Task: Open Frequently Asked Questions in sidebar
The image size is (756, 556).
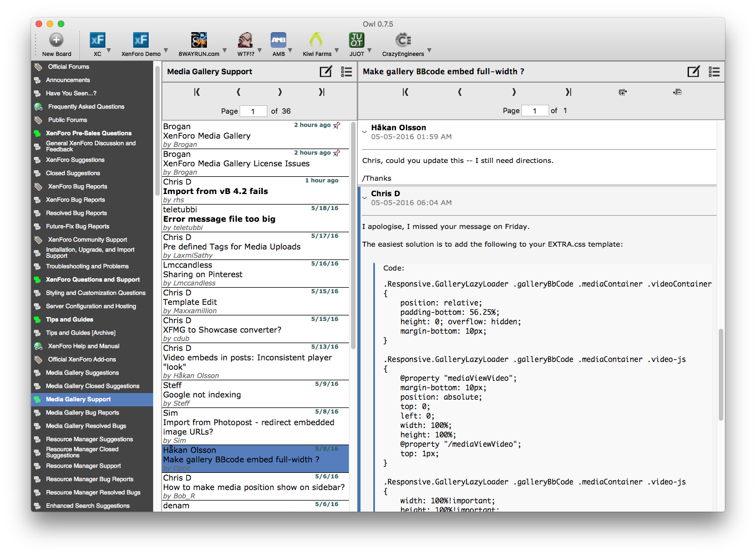Action: [x=86, y=106]
